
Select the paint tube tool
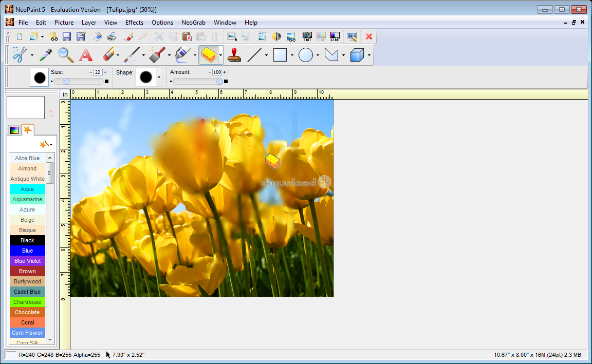[x=183, y=55]
